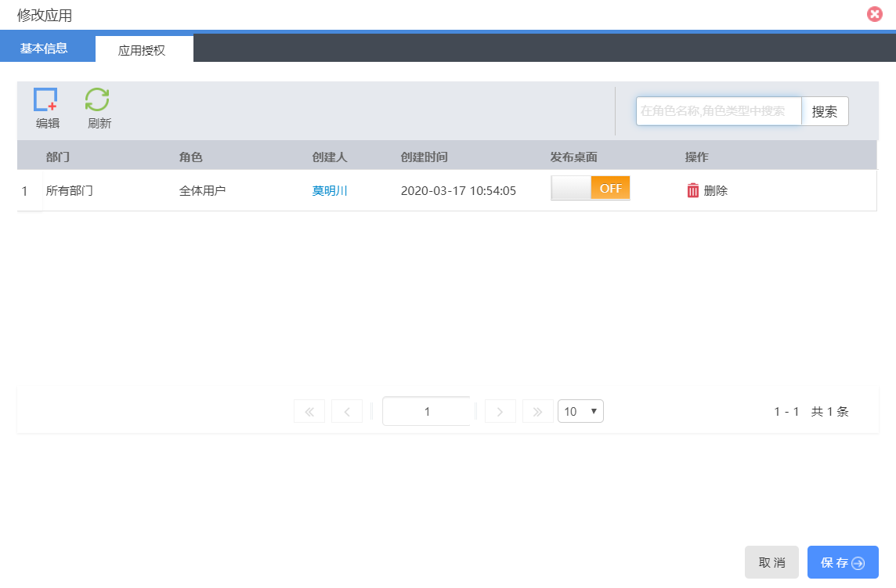The height and width of the screenshot is (588, 896).
Task: Save changes with the 保存 button
Action: point(842,562)
